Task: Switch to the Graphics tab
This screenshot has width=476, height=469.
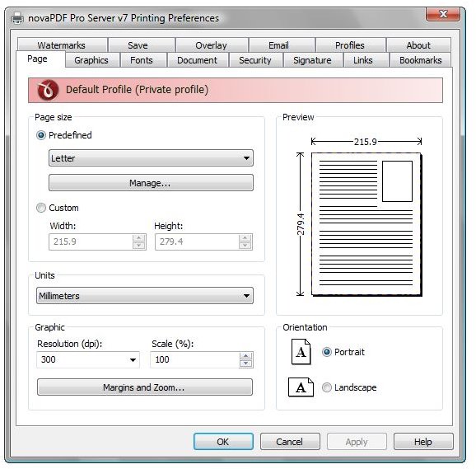Action: [91, 60]
